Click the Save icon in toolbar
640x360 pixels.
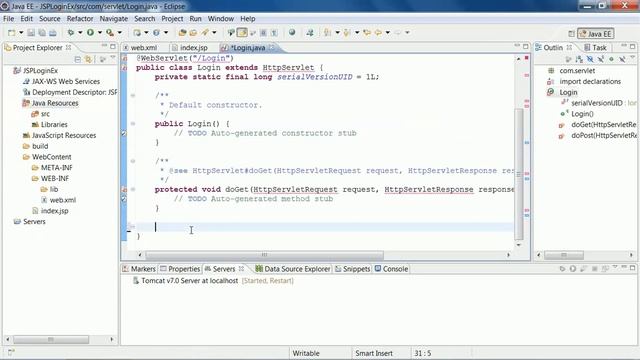click(31, 33)
